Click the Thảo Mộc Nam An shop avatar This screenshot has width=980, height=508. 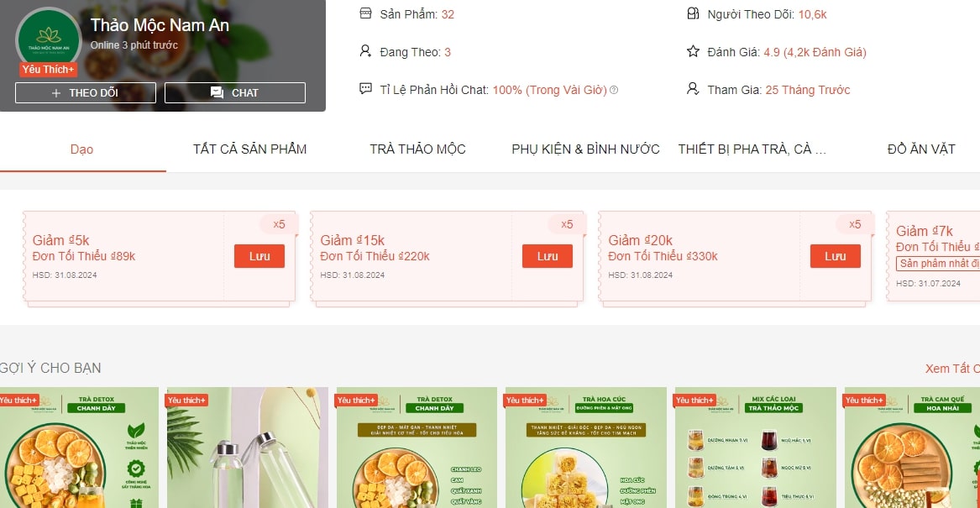tap(48, 40)
